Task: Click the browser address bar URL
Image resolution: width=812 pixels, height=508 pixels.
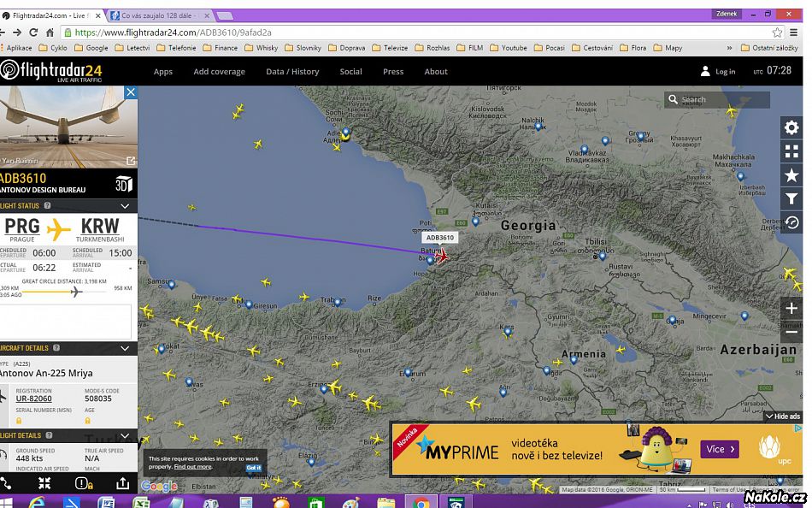Action: [x=174, y=32]
